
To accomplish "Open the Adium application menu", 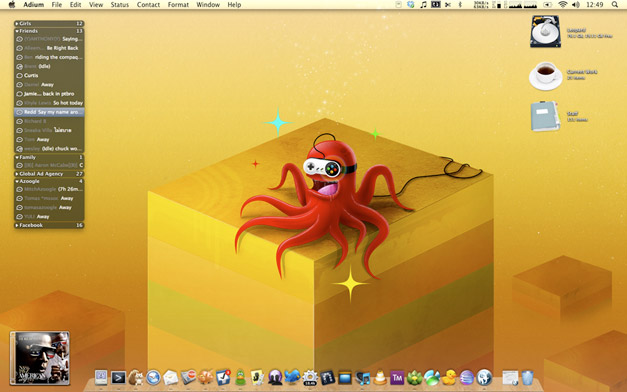I will click(x=33, y=4).
